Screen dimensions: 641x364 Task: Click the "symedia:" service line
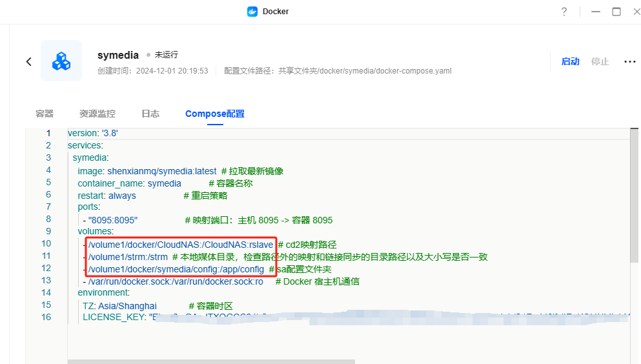coord(91,157)
